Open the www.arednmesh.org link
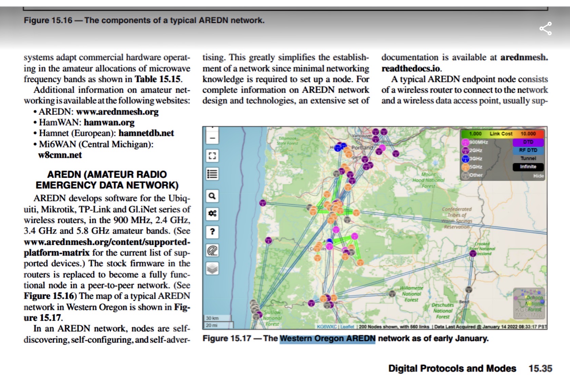 tap(117, 112)
